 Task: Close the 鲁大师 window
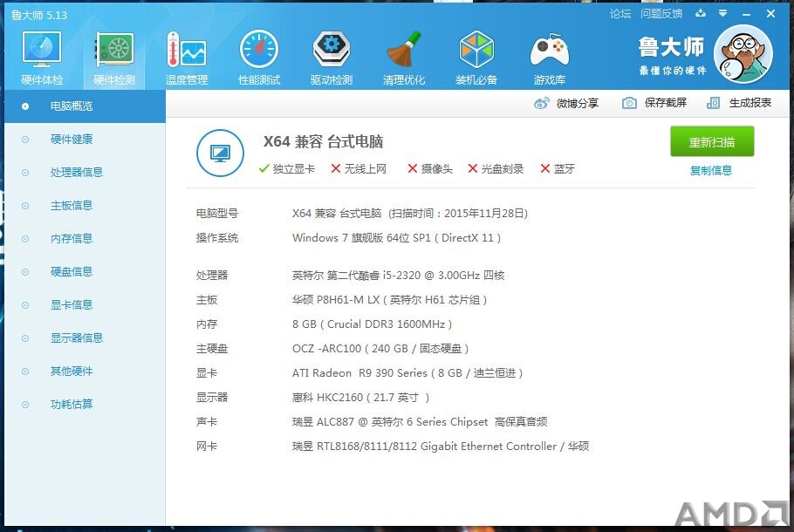770,14
